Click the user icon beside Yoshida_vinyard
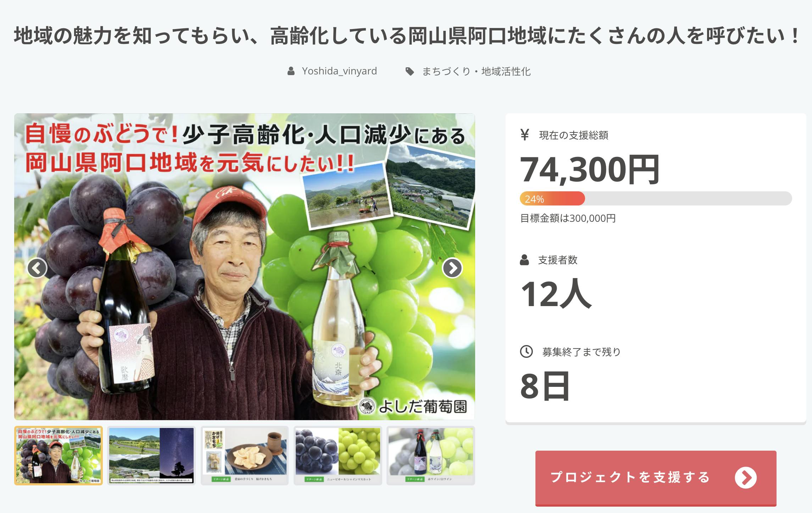 [291, 71]
